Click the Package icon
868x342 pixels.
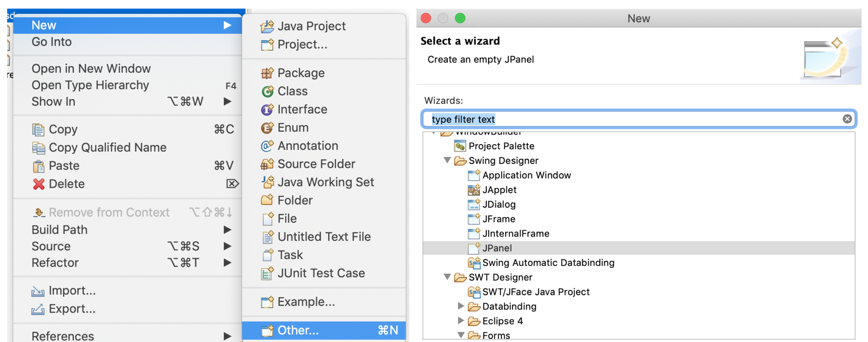click(x=267, y=73)
